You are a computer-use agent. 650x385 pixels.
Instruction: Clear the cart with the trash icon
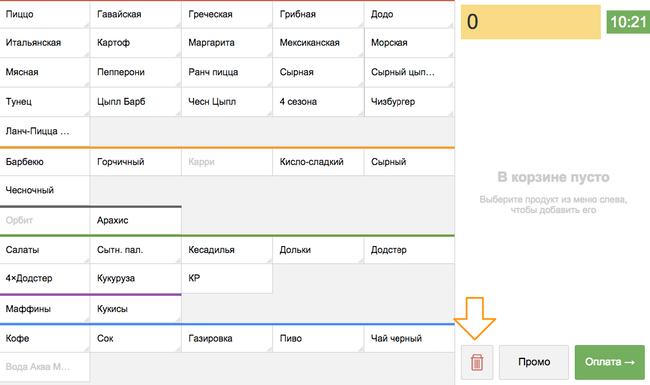(477, 362)
